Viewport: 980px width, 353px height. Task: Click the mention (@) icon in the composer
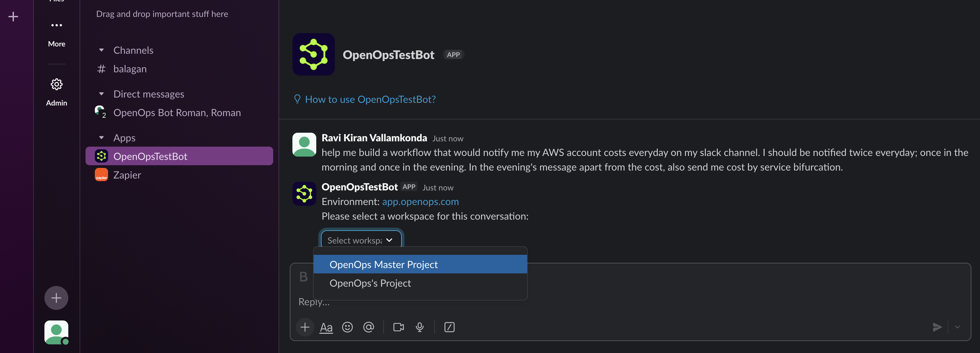coord(369,327)
